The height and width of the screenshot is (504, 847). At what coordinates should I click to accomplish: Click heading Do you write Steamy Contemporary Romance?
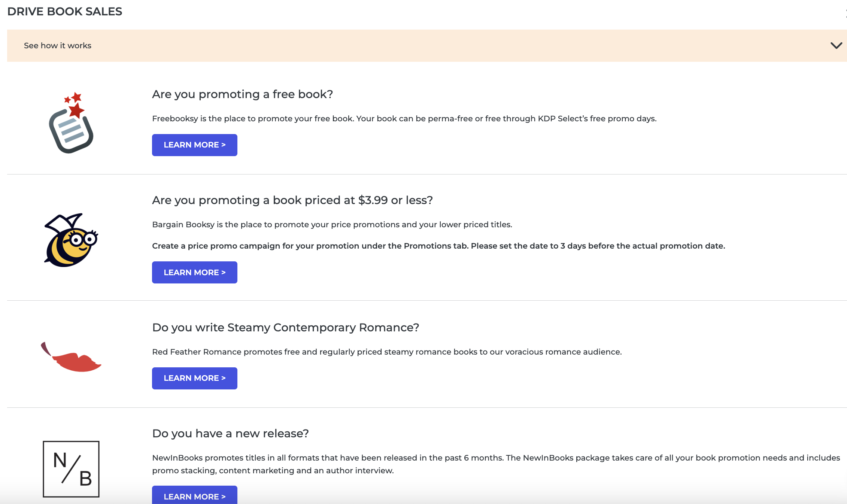[285, 328]
